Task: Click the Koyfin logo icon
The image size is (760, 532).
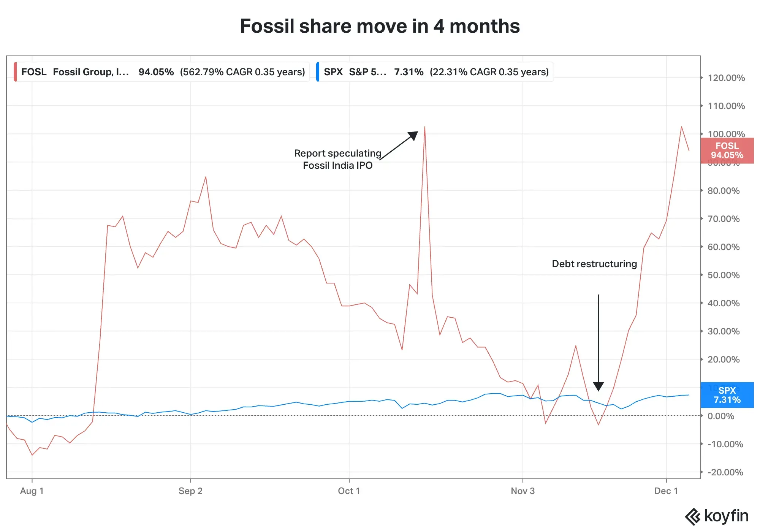Action: click(x=692, y=517)
